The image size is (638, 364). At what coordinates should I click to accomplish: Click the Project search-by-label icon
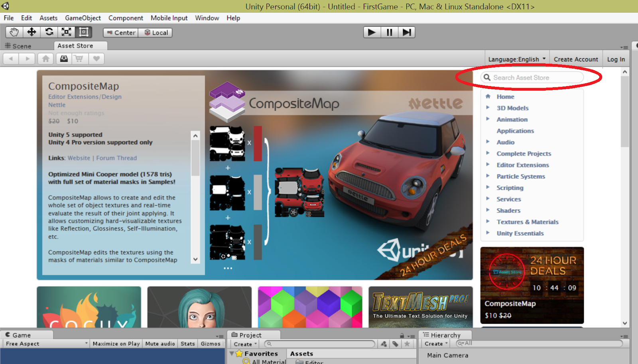click(x=395, y=344)
